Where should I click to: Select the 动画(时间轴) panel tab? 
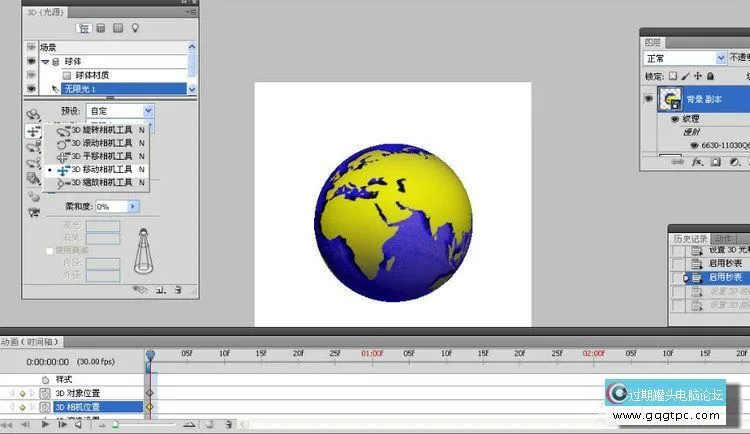31,342
